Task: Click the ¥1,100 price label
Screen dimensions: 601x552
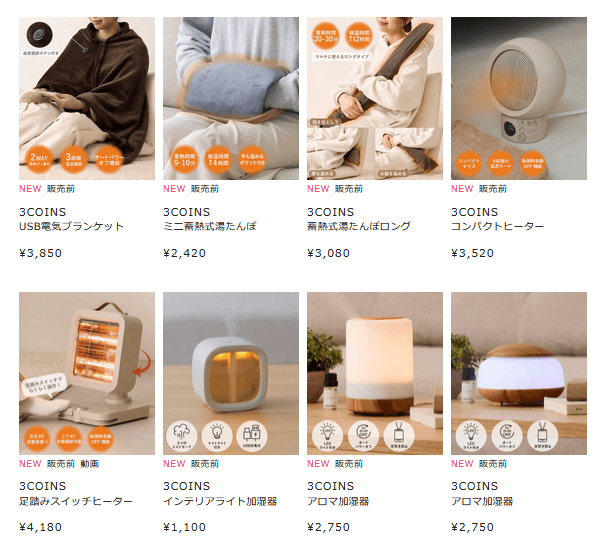Action: pyautogui.click(x=184, y=527)
